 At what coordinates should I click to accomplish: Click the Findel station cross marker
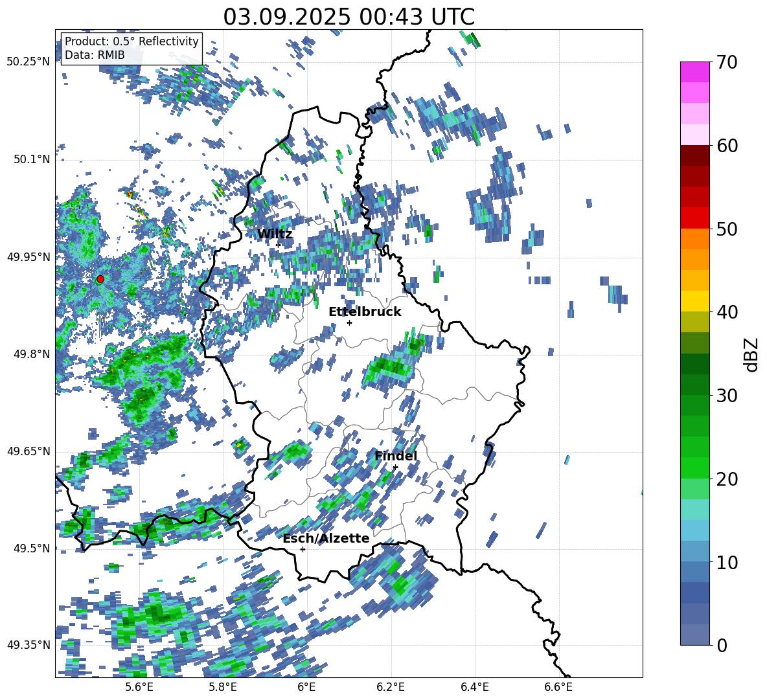(x=395, y=468)
